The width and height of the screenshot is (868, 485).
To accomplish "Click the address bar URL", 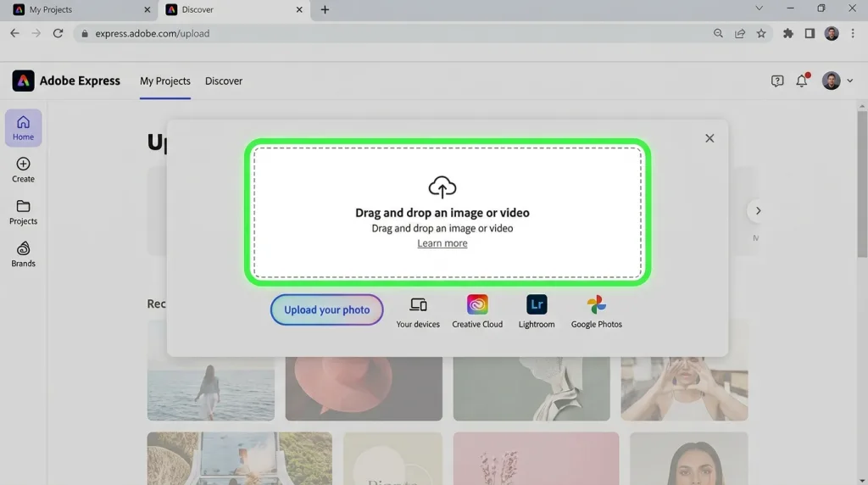I will tap(153, 33).
